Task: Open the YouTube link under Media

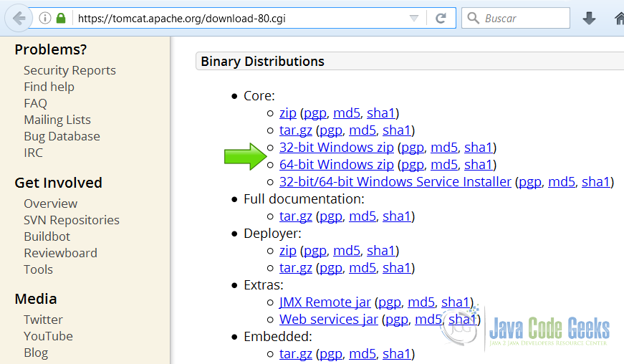Action: [x=48, y=336]
